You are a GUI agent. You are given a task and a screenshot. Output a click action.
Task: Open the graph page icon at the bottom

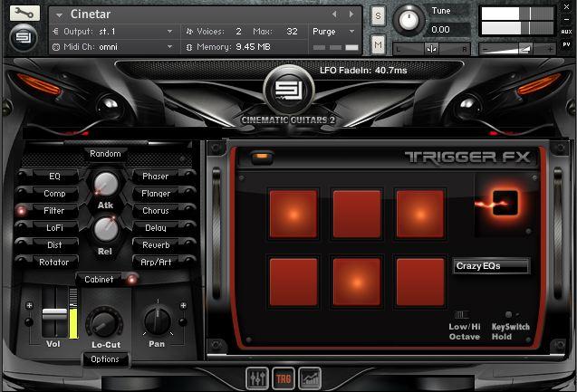[310, 378]
